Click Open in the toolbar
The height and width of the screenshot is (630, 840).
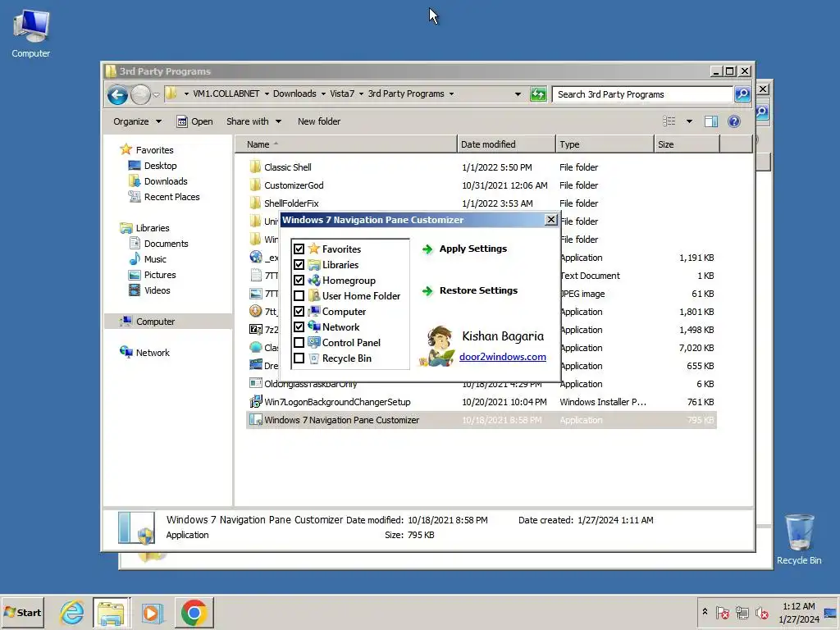pos(195,121)
